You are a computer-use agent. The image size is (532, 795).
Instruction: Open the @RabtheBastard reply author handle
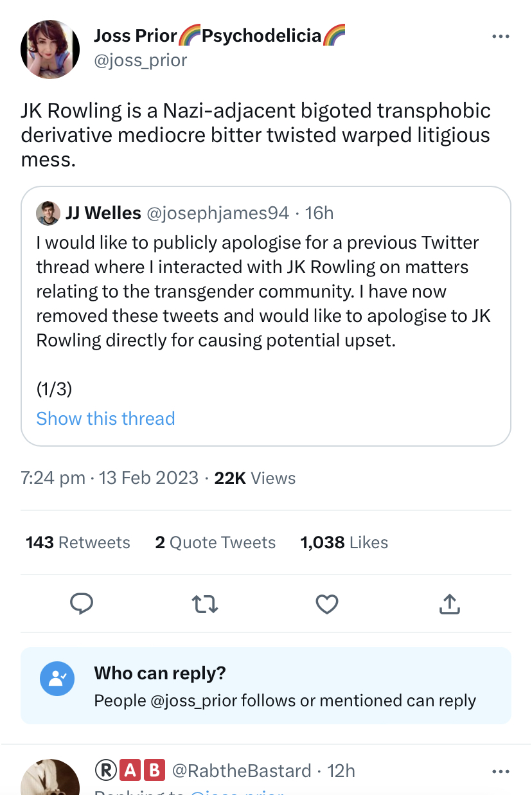coord(241,770)
